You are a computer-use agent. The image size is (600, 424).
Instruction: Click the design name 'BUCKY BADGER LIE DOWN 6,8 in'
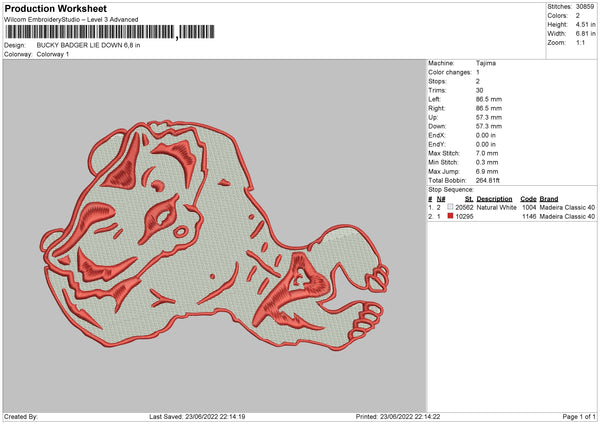click(88, 45)
